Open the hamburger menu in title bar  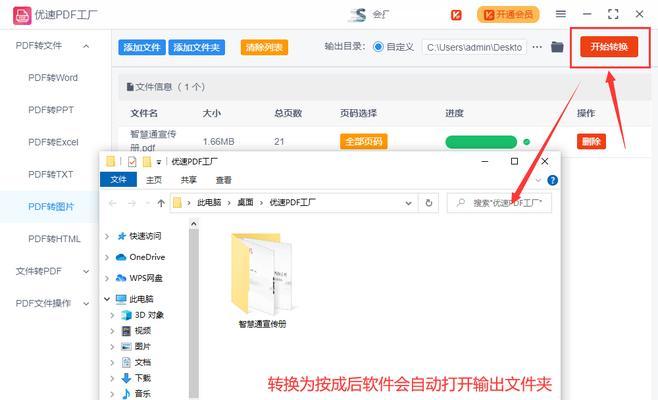561,14
